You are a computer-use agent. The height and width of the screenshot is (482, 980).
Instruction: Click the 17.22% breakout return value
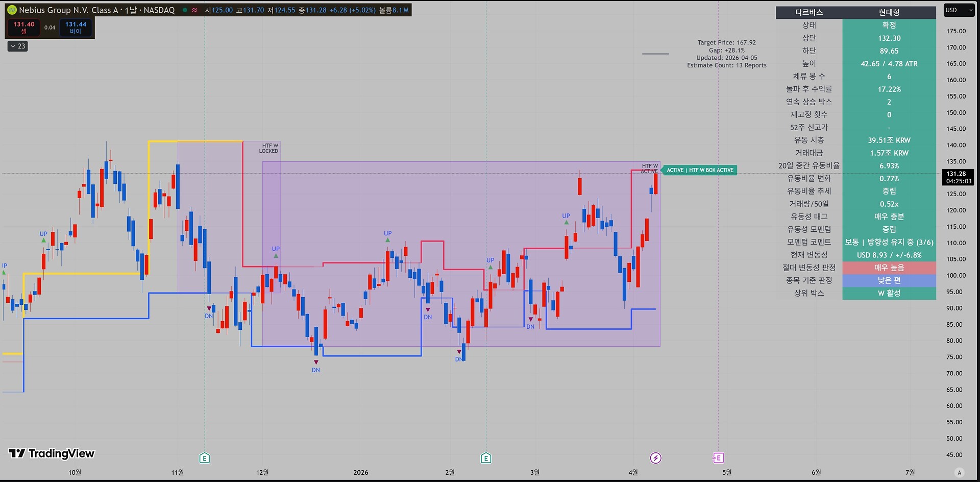[889, 89]
